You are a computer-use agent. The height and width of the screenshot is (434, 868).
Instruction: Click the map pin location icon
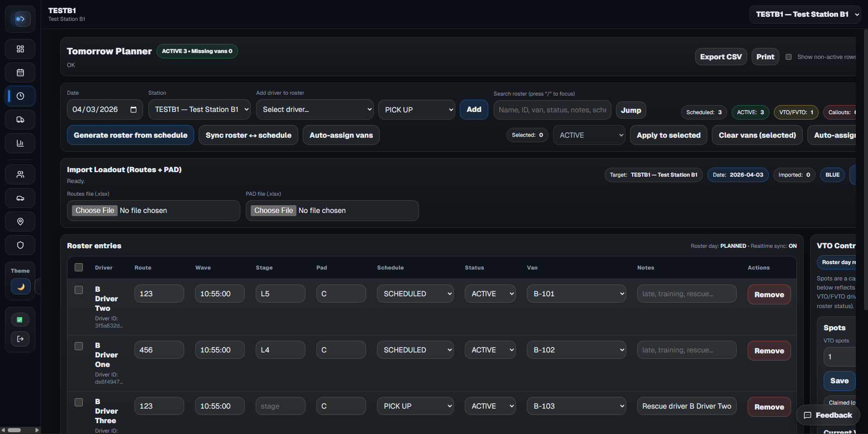click(20, 222)
